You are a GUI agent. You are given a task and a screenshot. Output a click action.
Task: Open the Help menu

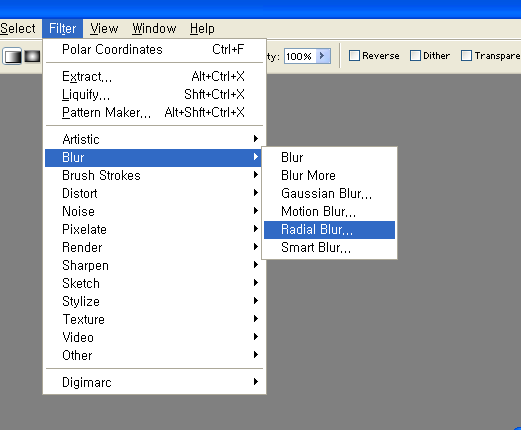[x=202, y=29]
